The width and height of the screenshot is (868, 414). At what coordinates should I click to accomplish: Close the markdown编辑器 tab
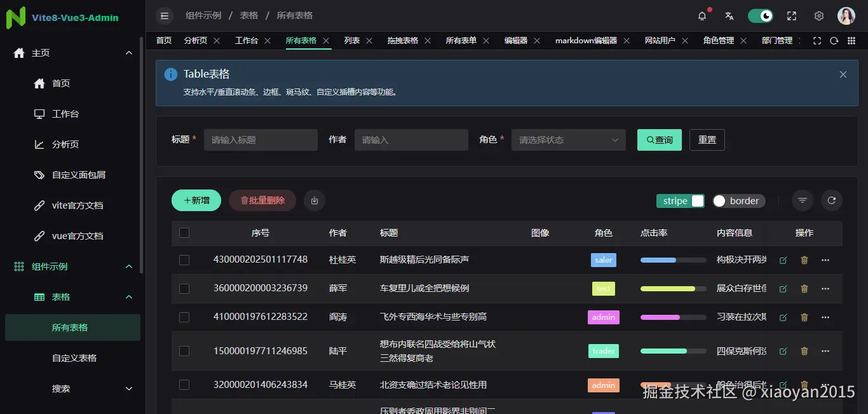tap(627, 40)
